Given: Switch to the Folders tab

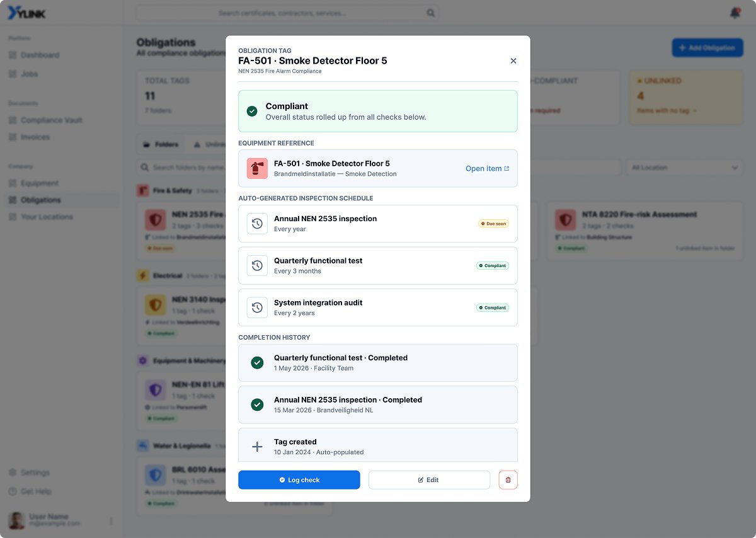Looking at the screenshot, I should click(x=161, y=144).
